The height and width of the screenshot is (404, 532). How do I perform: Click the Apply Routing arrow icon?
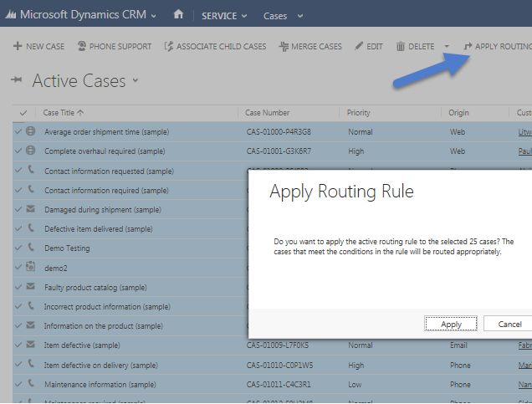click(468, 46)
